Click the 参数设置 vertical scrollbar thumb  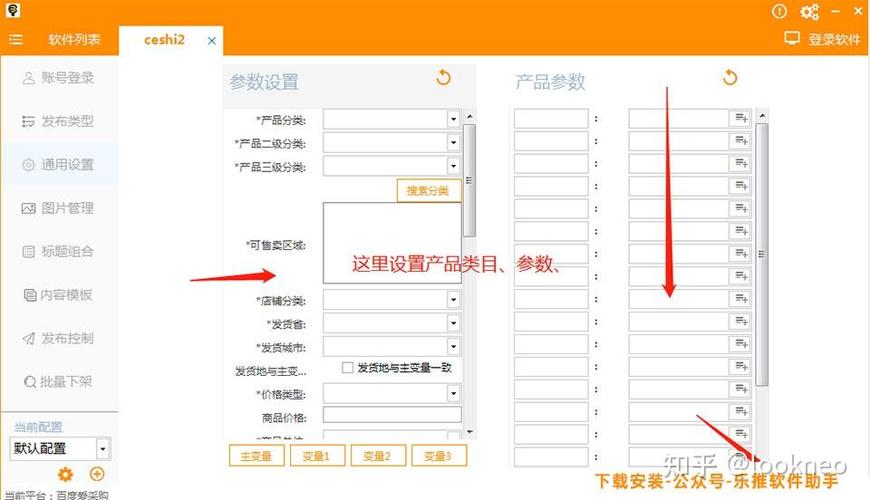pyautogui.click(x=469, y=180)
